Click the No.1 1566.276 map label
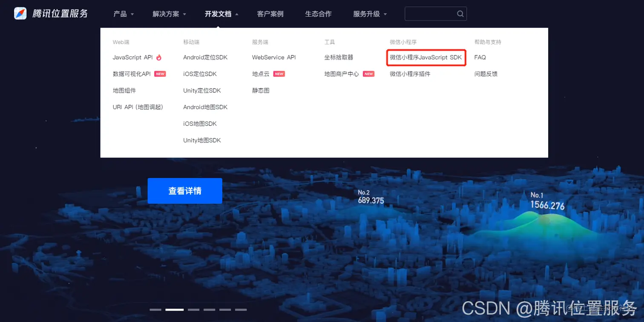The height and width of the screenshot is (322, 644). 547,201
